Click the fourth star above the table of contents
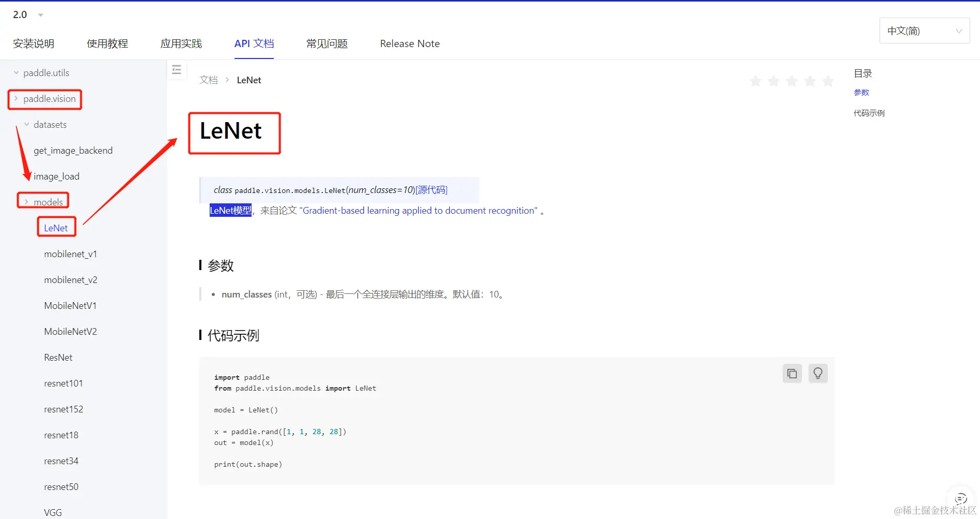The height and width of the screenshot is (519, 980). (x=810, y=81)
